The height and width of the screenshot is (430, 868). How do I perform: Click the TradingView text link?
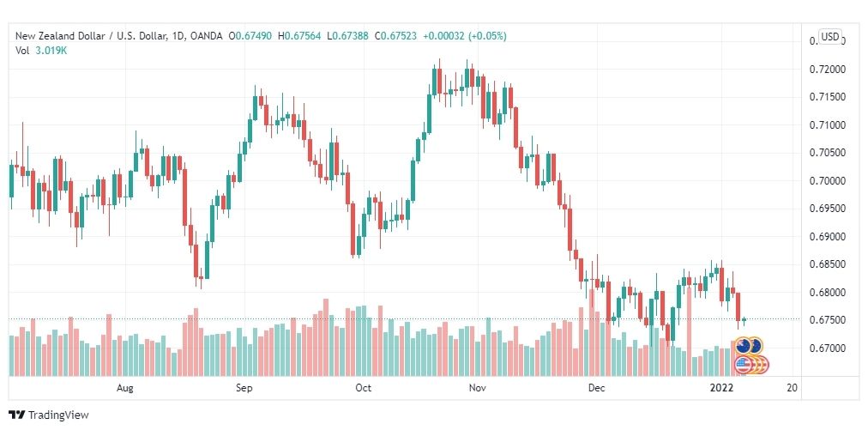tap(58, 415)
